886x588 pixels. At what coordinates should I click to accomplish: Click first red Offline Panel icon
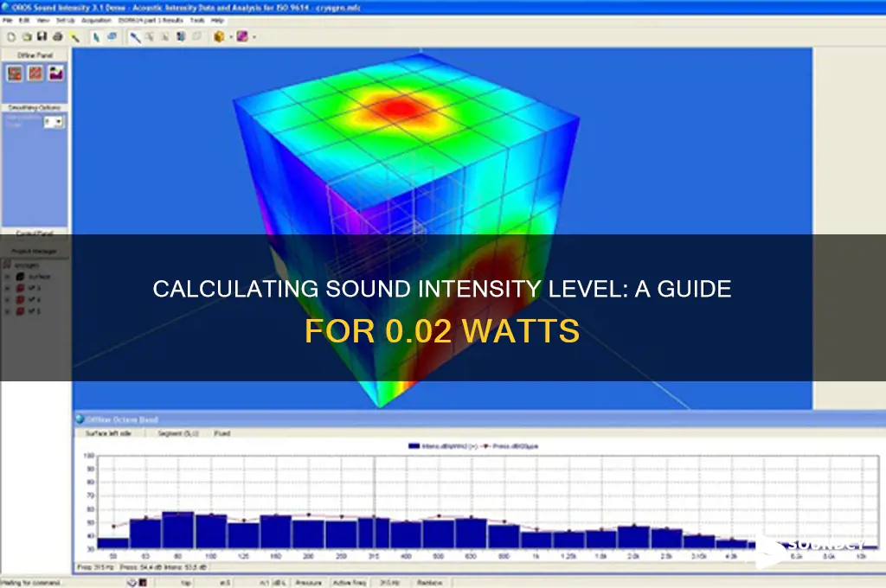[15, 73]
